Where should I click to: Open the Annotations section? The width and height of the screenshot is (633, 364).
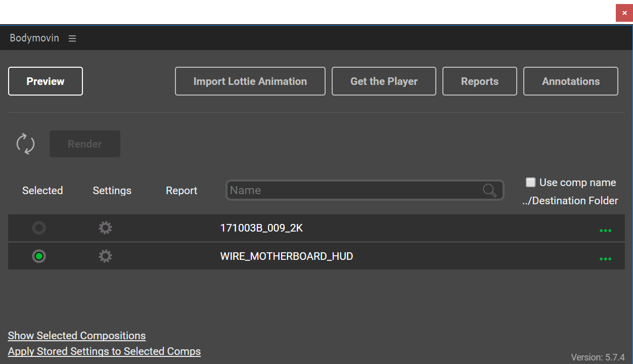(571, 81)
